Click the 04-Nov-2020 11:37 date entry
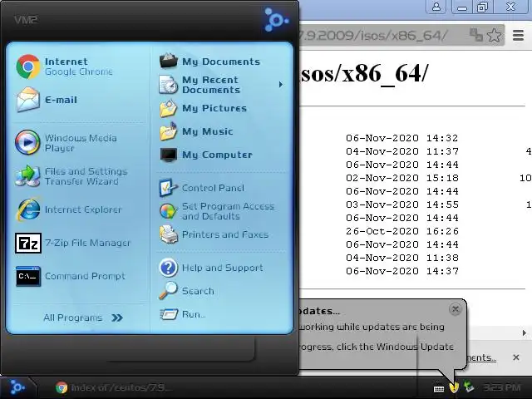This screenshot has height=399, width=532. [402, 151]
